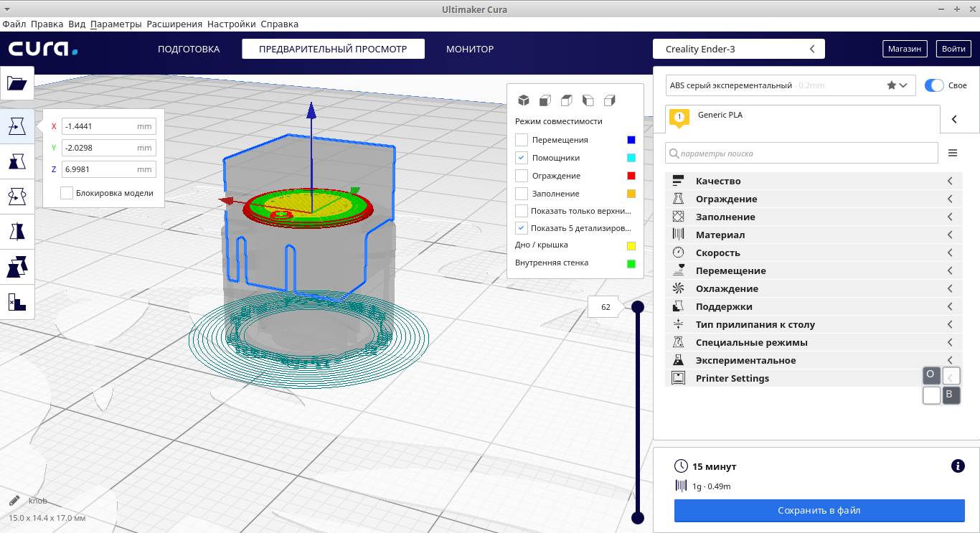
Task: Check the Блокировка модели checkbox
Action: click(x=67, y=193)
